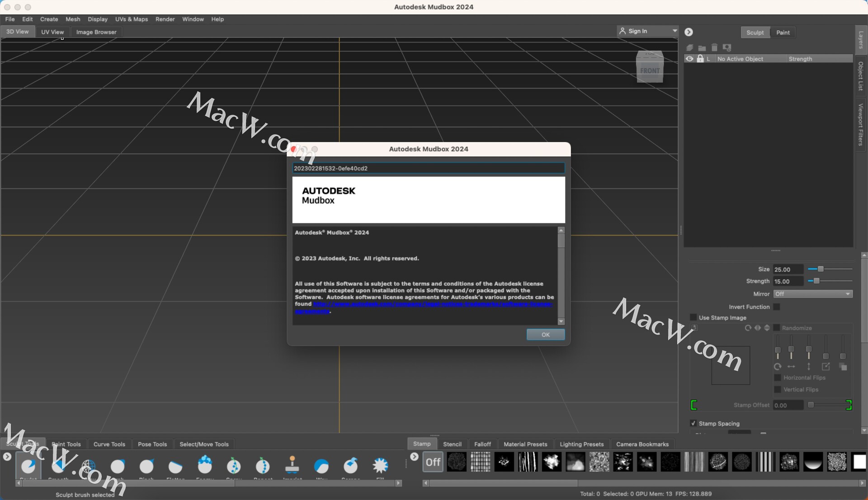Select the Repeat brush tool

pyautogui.click(x=263, y=466)
